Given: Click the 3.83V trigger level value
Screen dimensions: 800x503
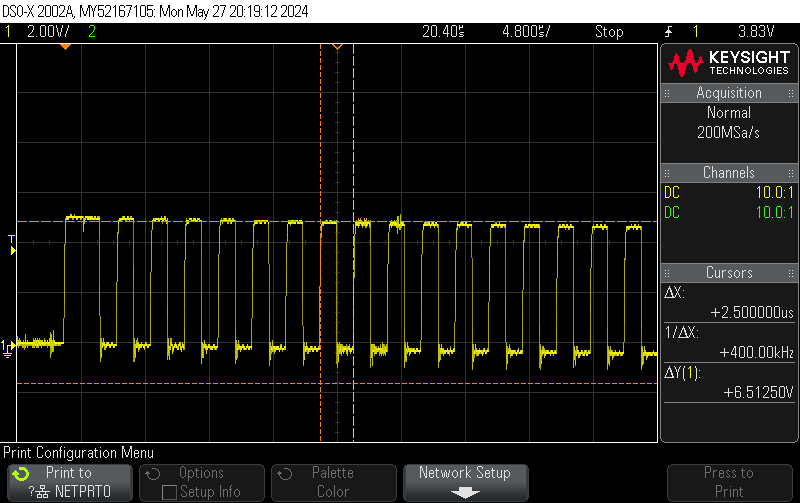Looking at the screenshot, I should (x=756, y=32).
